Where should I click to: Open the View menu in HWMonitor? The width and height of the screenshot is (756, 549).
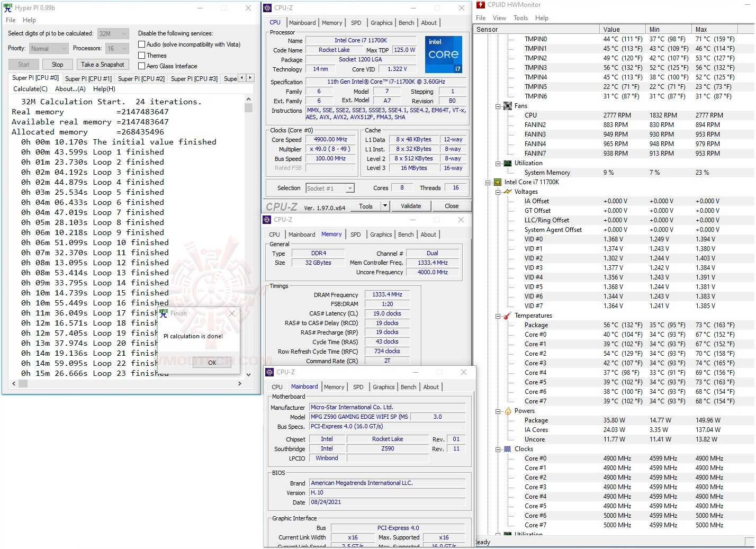coord(499,18)
